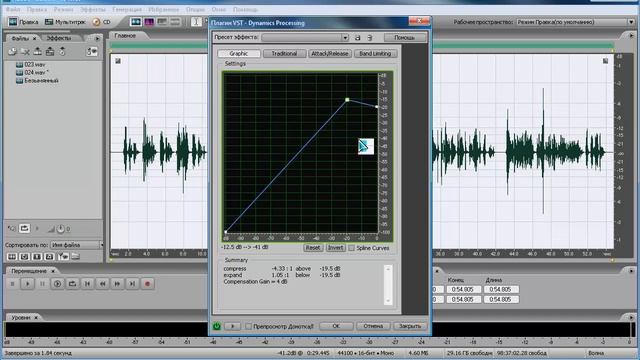Adjust the preview volume knob
640x360 pixels.
click(x=60, y=229)
